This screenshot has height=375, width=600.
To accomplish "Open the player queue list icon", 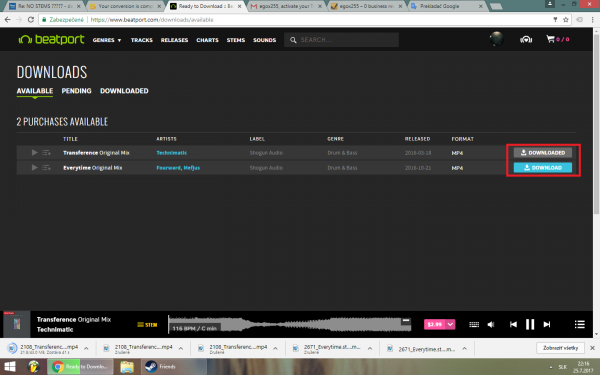I will pyautogui.click(x=580, y=324).
